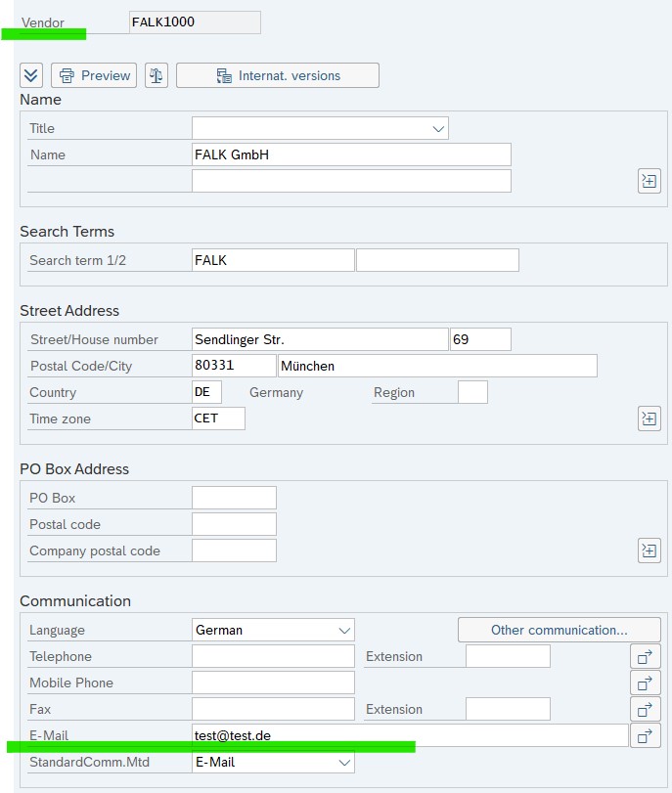Click the PO Box input field
Screen dimensions: 672x793
(x=234, y=498)
